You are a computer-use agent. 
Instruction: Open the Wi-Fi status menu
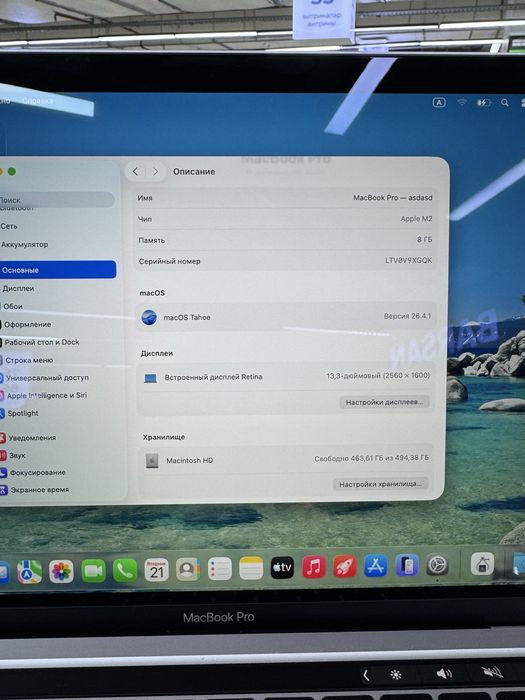click(462, 103)
